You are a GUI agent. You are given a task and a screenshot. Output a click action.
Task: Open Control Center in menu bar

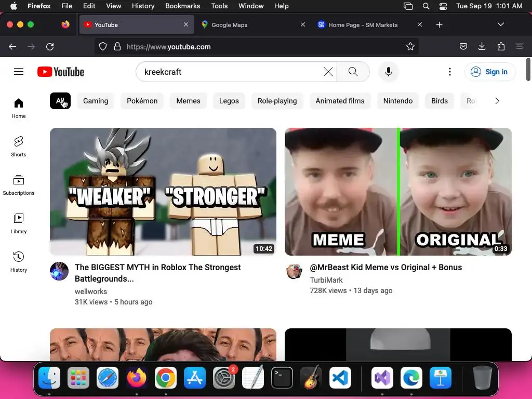443,6
